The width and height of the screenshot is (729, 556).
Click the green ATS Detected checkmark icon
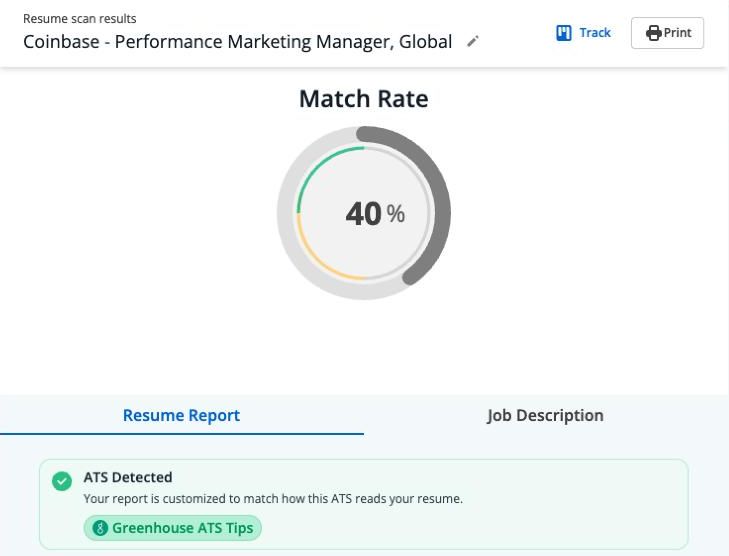tap(62, 481)
